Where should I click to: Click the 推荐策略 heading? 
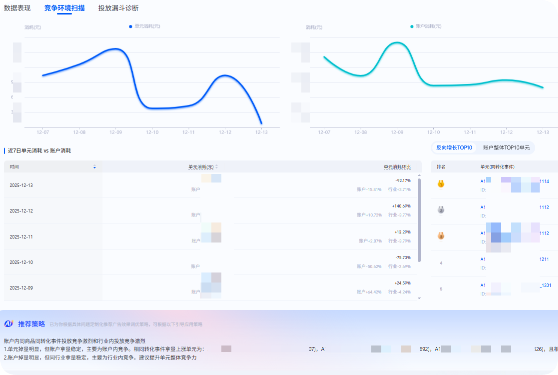(32, 324)
